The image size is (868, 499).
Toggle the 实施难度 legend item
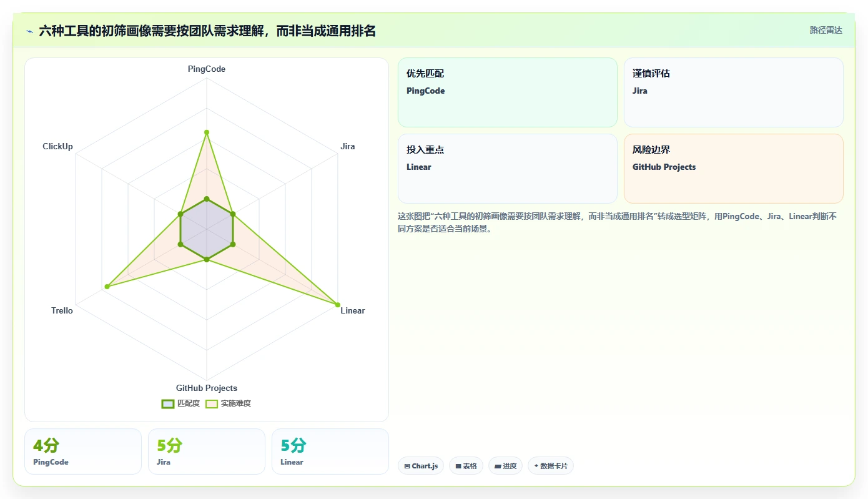click(x=229, y=403)
